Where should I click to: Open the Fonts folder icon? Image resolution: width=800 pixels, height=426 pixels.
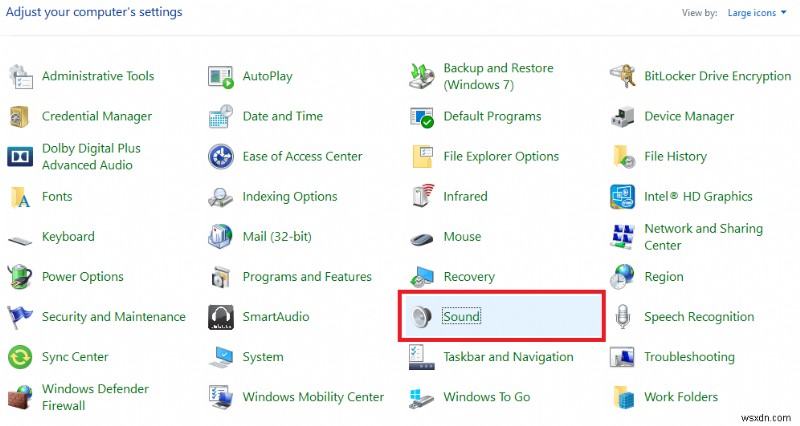tap(20, 197)
